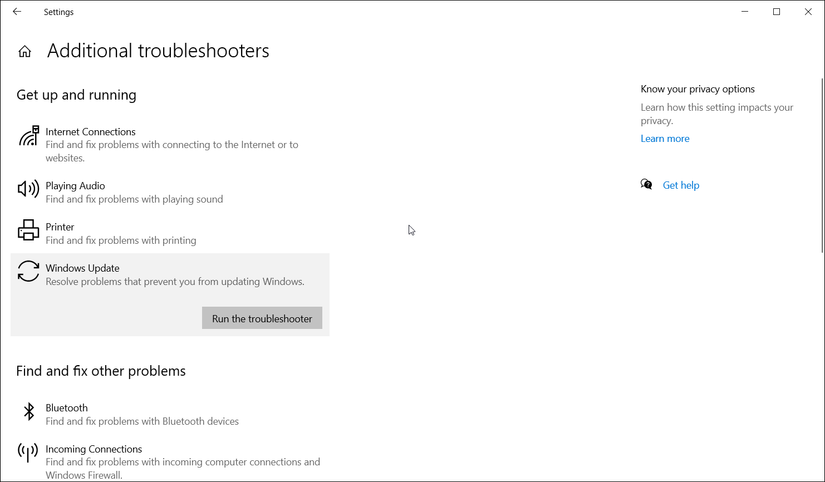Screen dimensions: 825x482
Task: Click the Printer icon
Action: click(28, 230)
